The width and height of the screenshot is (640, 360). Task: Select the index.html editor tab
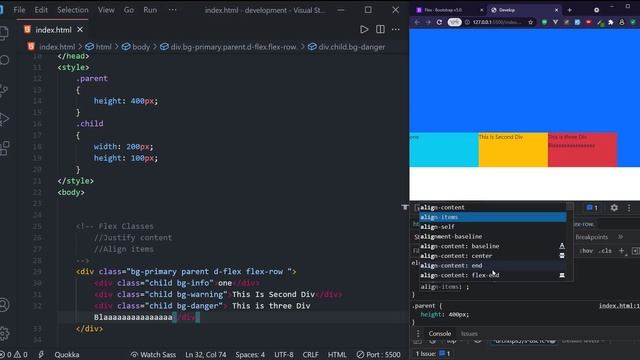point(53,30)
